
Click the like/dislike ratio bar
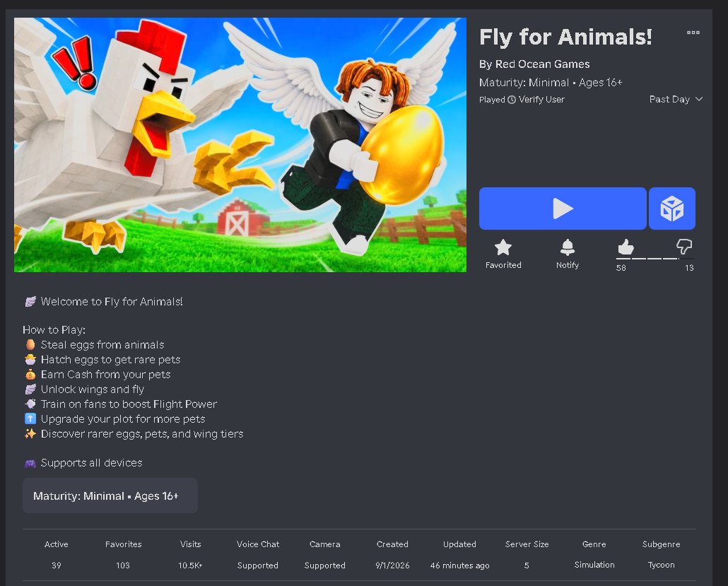click(x=654, y=258)
